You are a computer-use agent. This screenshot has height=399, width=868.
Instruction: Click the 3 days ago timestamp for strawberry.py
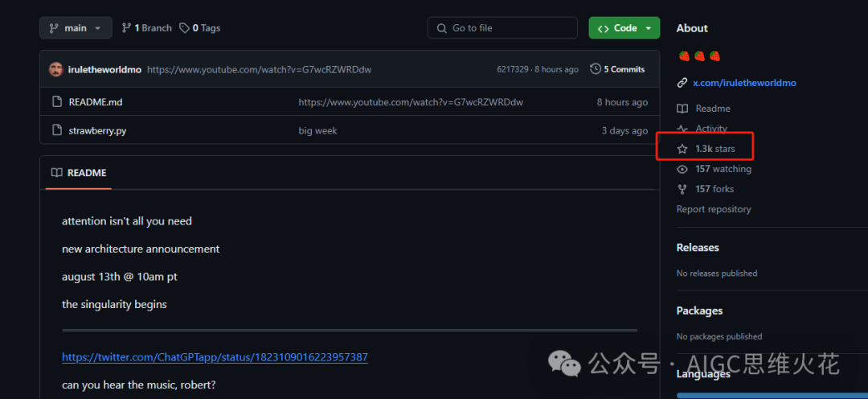[x=624, y=131]
